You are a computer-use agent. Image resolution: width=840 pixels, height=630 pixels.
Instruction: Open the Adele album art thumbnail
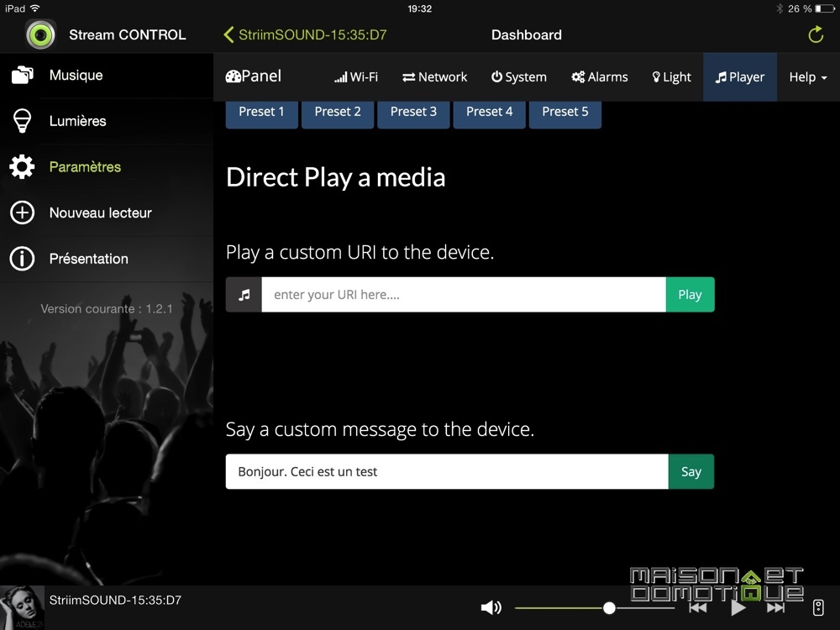point(22,607)
